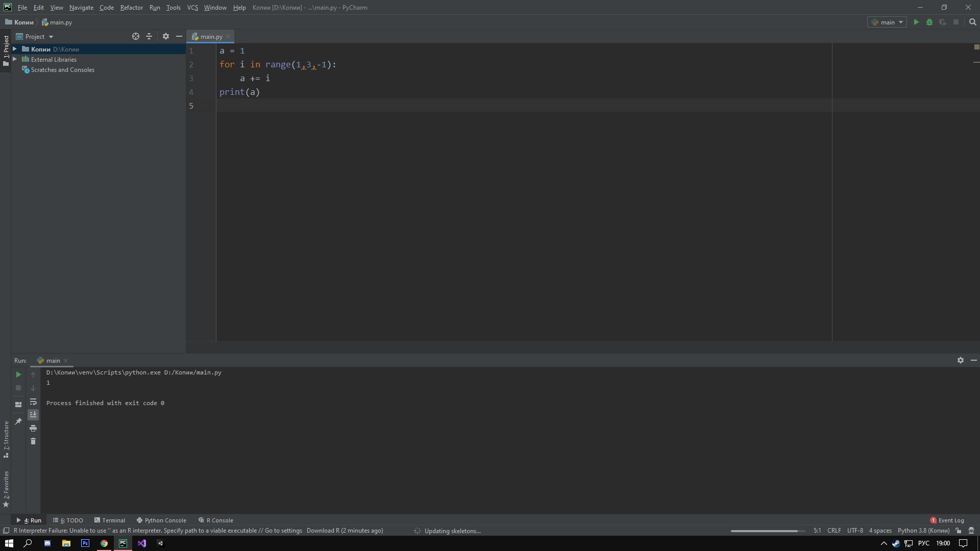The height and width of the screenshot is (551, 980).
Task: Expand the Копии project folder
Action: click(x=15, y=49)
